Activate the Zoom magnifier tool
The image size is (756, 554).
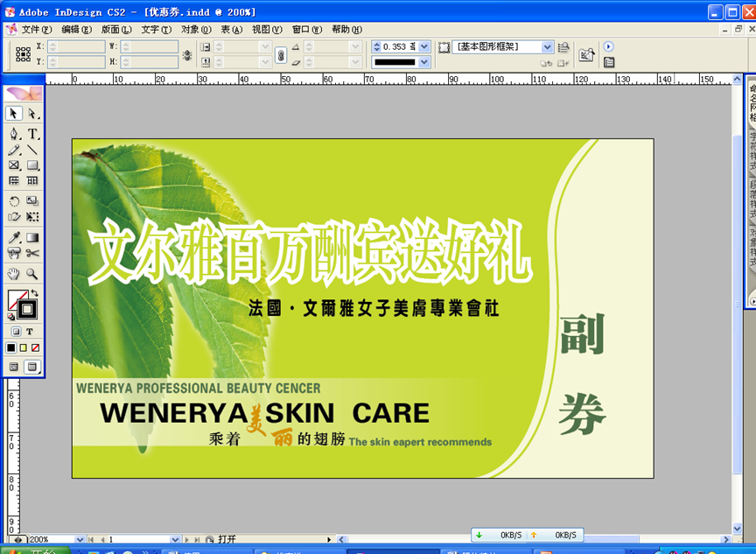32,274
